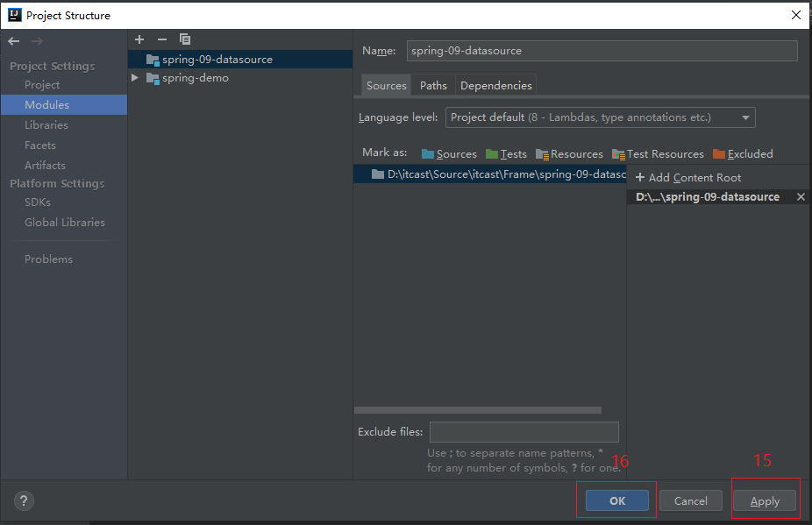Open the Language level dropdown

pos(601,117)
